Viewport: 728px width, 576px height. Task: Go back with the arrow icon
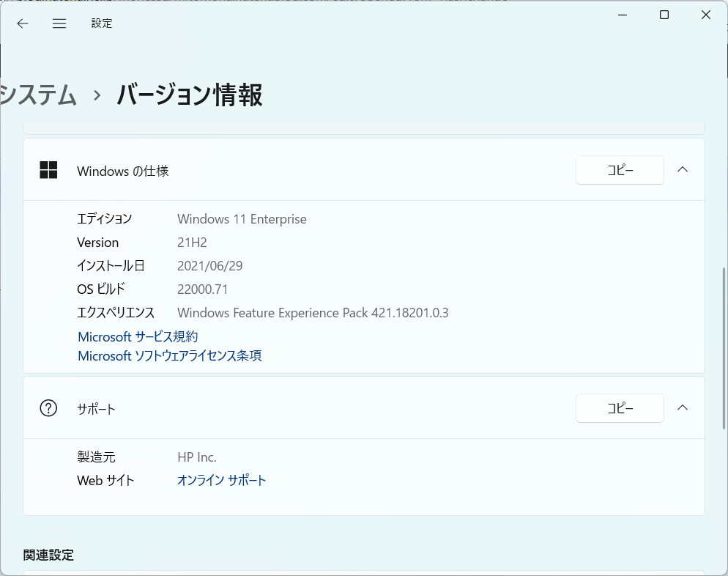click(x=22, y=23)
